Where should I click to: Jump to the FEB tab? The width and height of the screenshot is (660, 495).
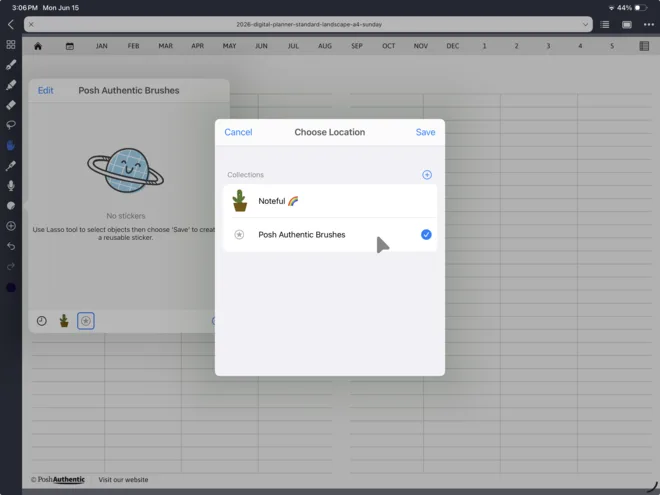click(133, 46)
